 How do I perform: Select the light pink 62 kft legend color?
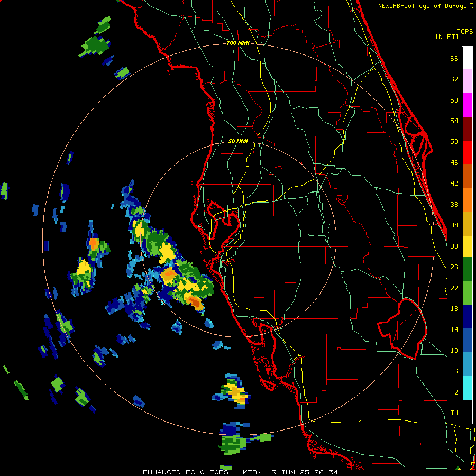(467, 81)
